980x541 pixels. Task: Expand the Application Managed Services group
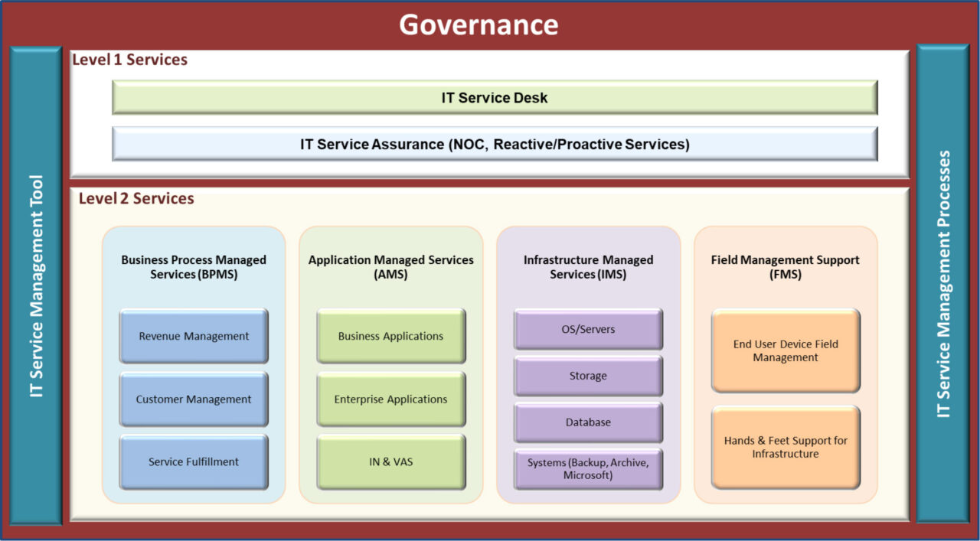point(390,266)
